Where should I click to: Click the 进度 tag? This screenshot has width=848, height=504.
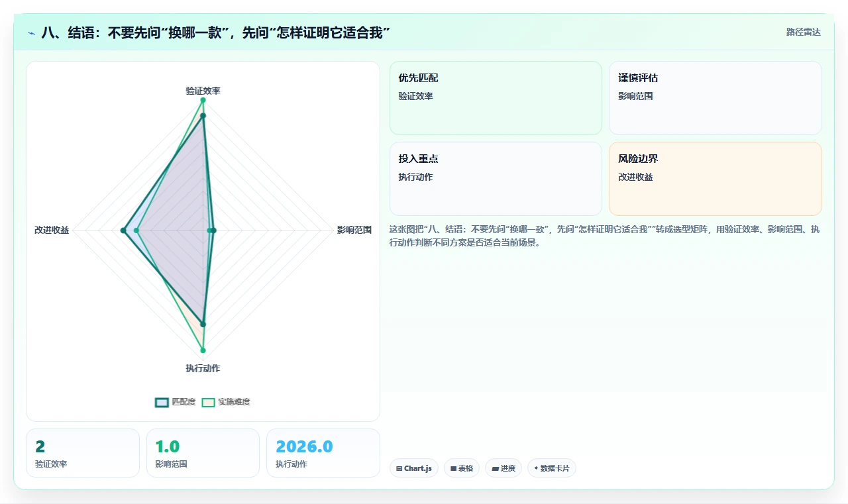(x=503, y=468)
